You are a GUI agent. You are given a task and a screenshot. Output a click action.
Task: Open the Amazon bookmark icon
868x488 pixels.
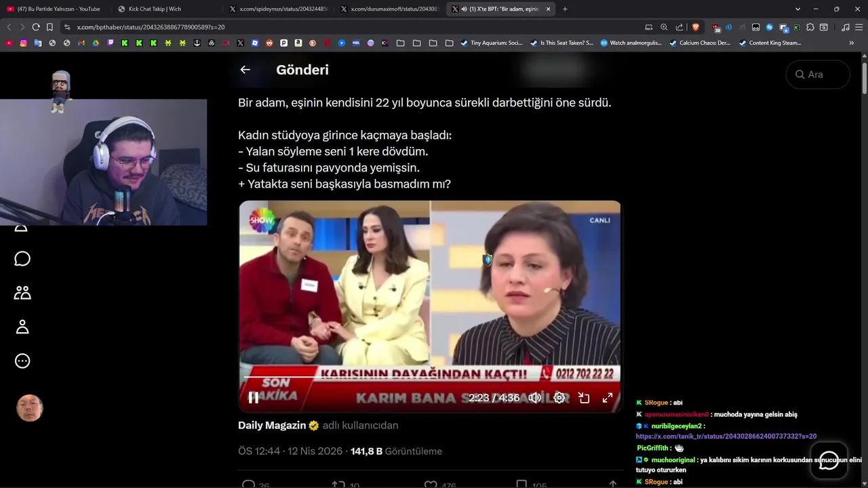pos(298,43)
